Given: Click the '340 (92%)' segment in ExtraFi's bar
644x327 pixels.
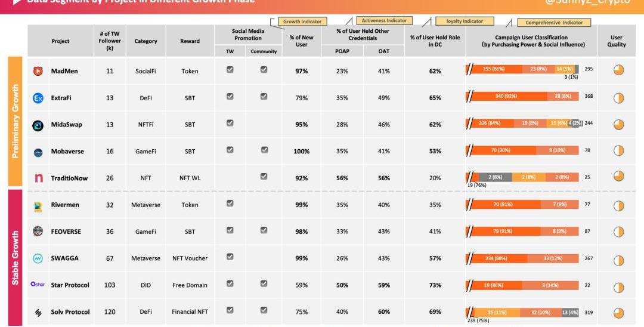Looking at the screenshot, I should [509, 96].
